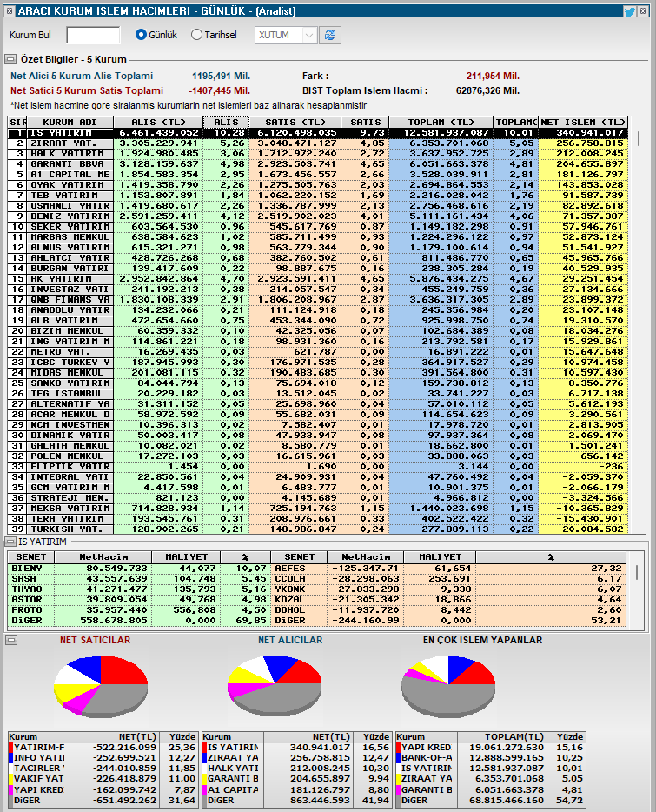Sort by ALIS (TL) column header
The height and width of the screenshot is (812, 656).
pos(157,123)
